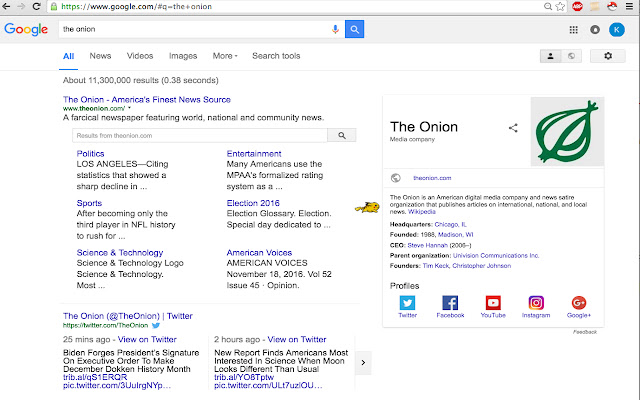Open the Tim Keck founder link
The image size is (640, 400).
click(x=436, y=266)
